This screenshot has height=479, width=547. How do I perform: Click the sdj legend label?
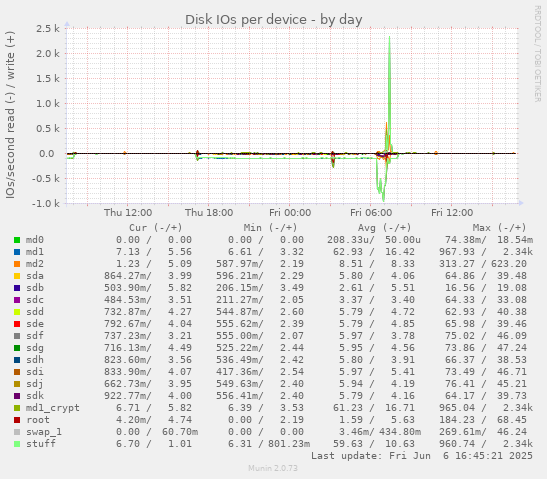pos(35,384)
